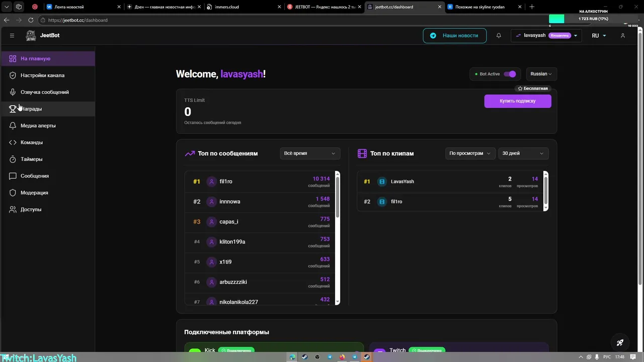Click the rocket icon button at bottom right

(620, 342)
